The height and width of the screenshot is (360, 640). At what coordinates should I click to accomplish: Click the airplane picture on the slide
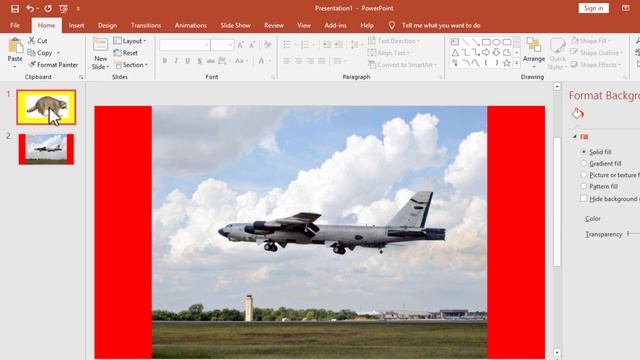(x=320, y=232)
